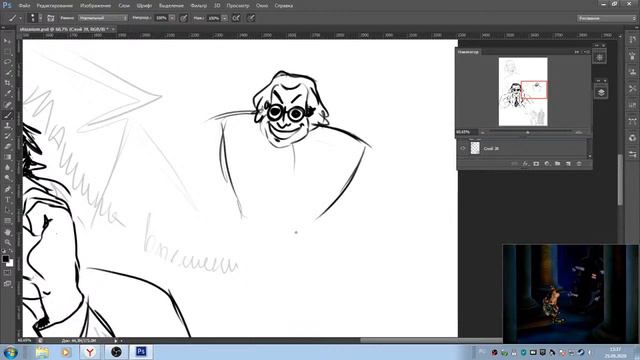The width and height of the screenshot is (640, 360).
Task: Enable airbrush build-up mode
Action: pyautogui.click(x=236, y=18)
